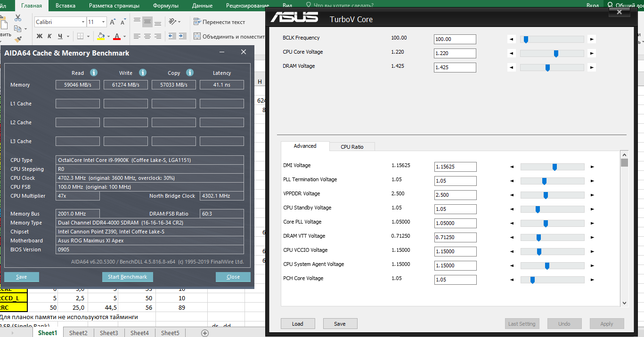Increase CPU System Agent Voltage right arrow

coord(592,265)
